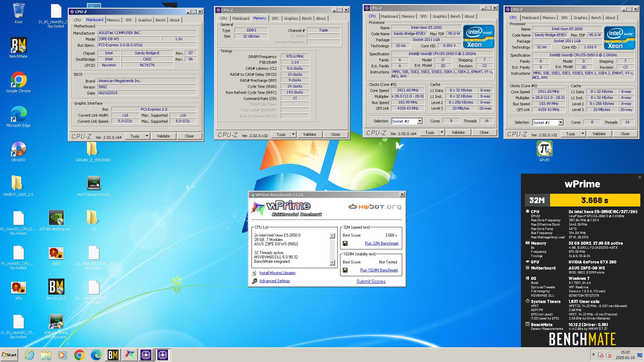Open Windows Explorer from the taskbar
Screen dimensions: 644x362
[x=46, y=355]
